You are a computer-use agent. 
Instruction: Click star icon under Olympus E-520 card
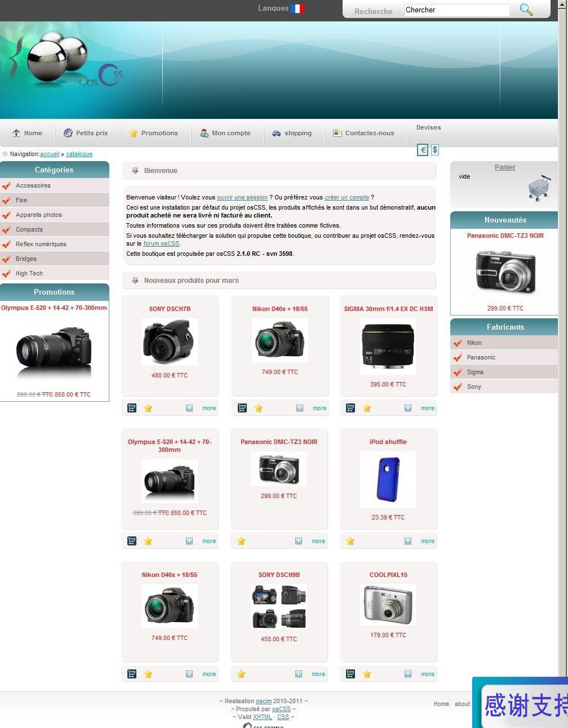(x=148, y=541)
